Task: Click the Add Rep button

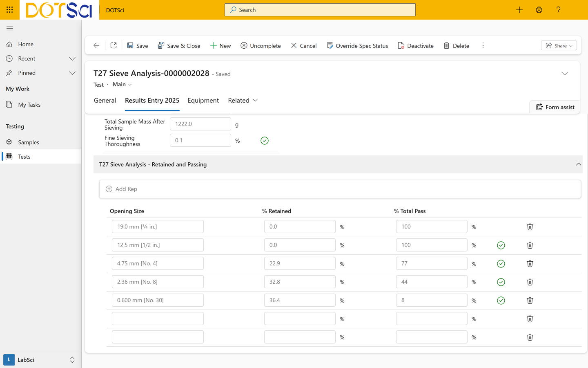Action: [122, 189]
